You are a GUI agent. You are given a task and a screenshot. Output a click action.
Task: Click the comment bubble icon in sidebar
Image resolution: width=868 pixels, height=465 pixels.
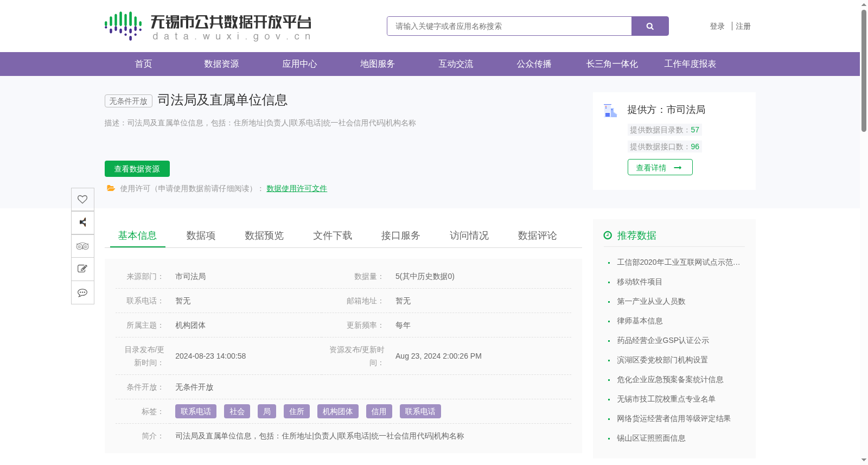[82, 292]
